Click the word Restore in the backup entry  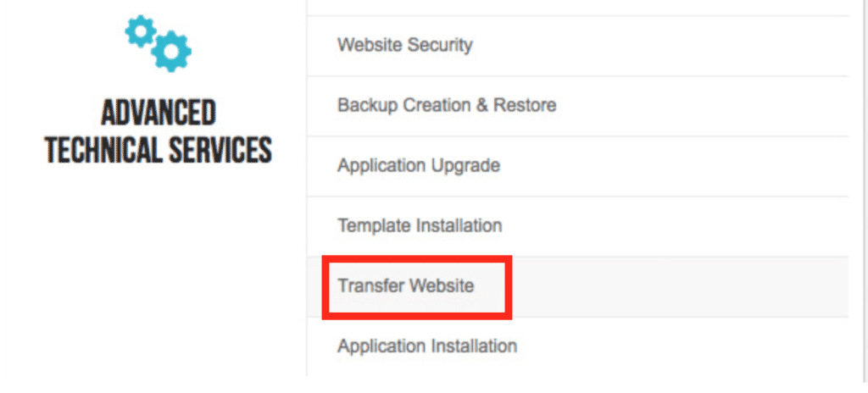click(525, 105)
